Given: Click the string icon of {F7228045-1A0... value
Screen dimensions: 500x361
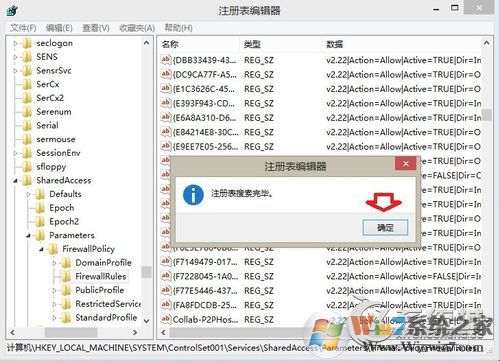Looking at the screenshot, I should click(166, 276).
